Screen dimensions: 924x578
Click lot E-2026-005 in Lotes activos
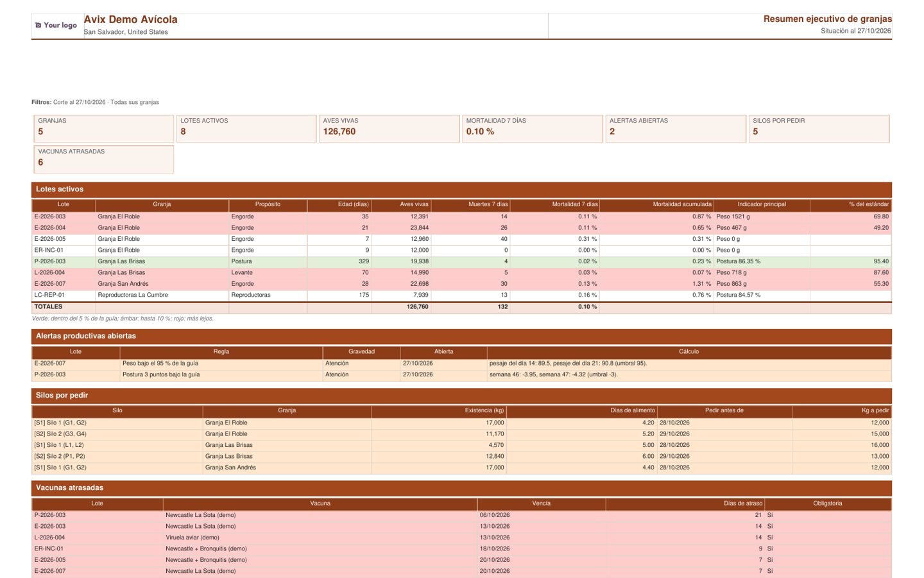461,239
